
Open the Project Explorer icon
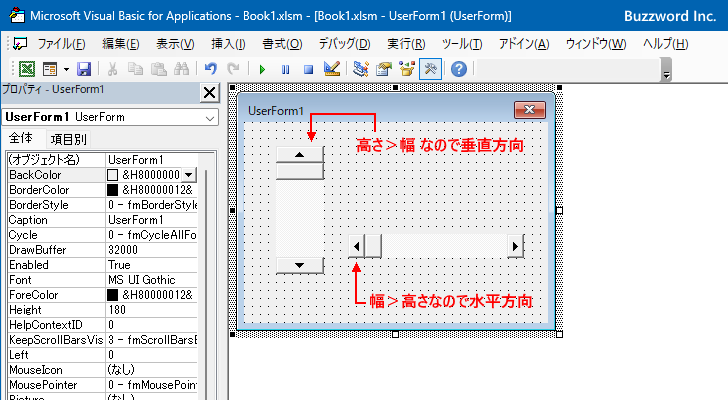coord(361,70)
